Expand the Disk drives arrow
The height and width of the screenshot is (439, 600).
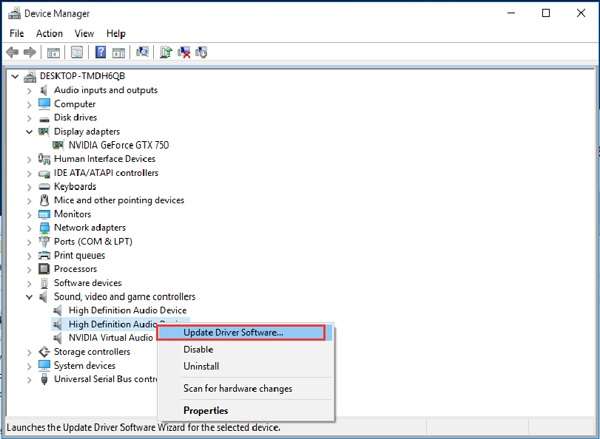(x=29, y=118)
